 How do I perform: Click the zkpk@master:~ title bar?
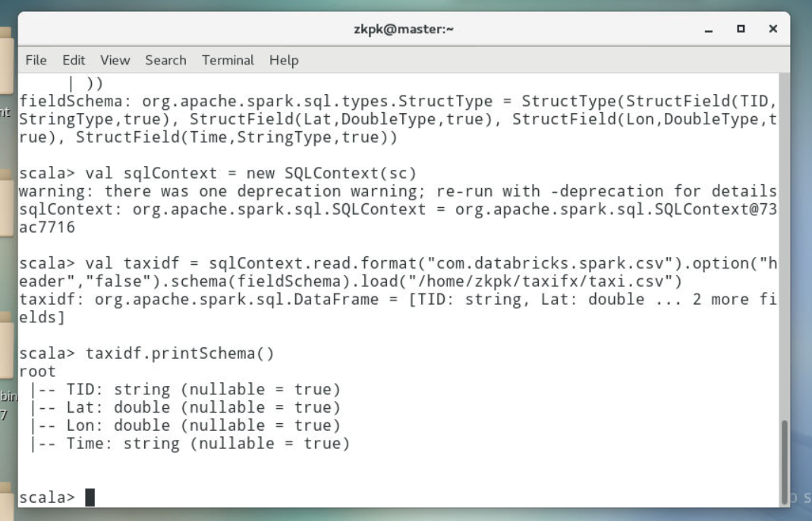pyautogui.click(x=404, y=29)
